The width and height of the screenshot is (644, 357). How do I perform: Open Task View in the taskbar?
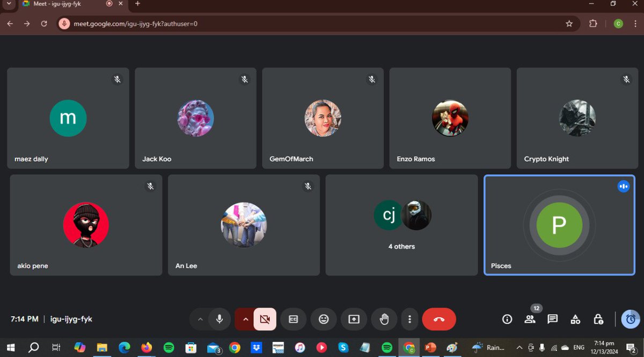[x=56, y=347]
